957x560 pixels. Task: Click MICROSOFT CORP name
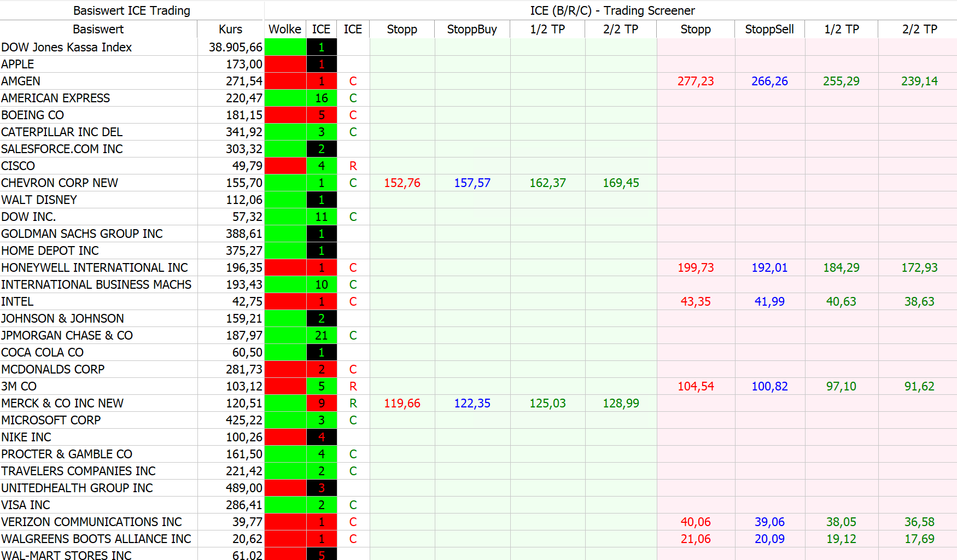[51, 420]
